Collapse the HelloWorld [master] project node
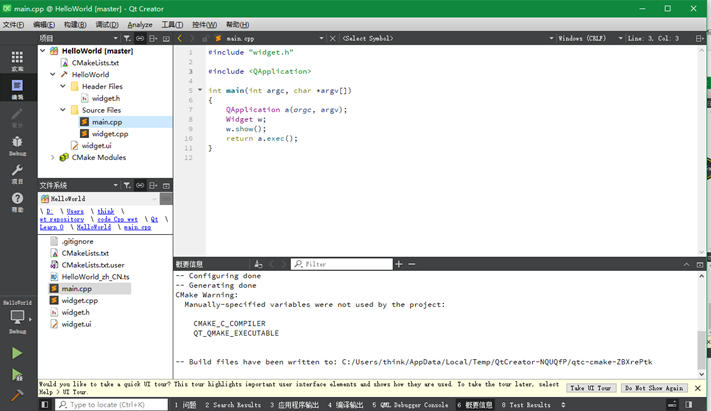 click(43, 51)
